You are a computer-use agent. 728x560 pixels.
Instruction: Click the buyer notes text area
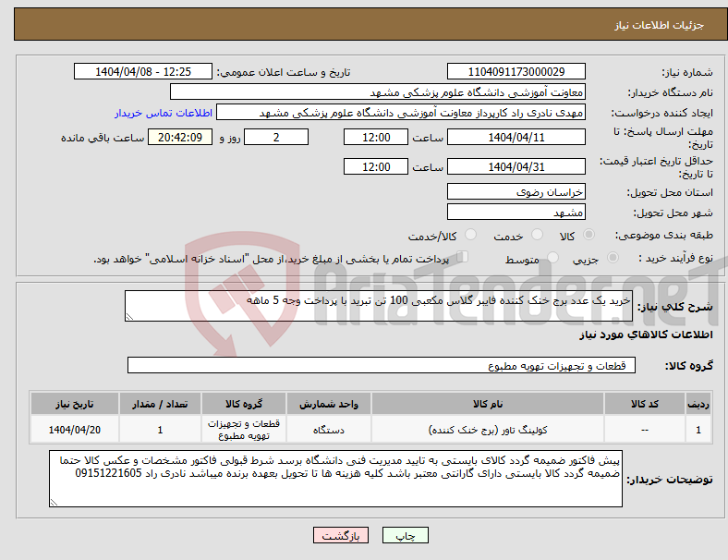pos(335,479)
